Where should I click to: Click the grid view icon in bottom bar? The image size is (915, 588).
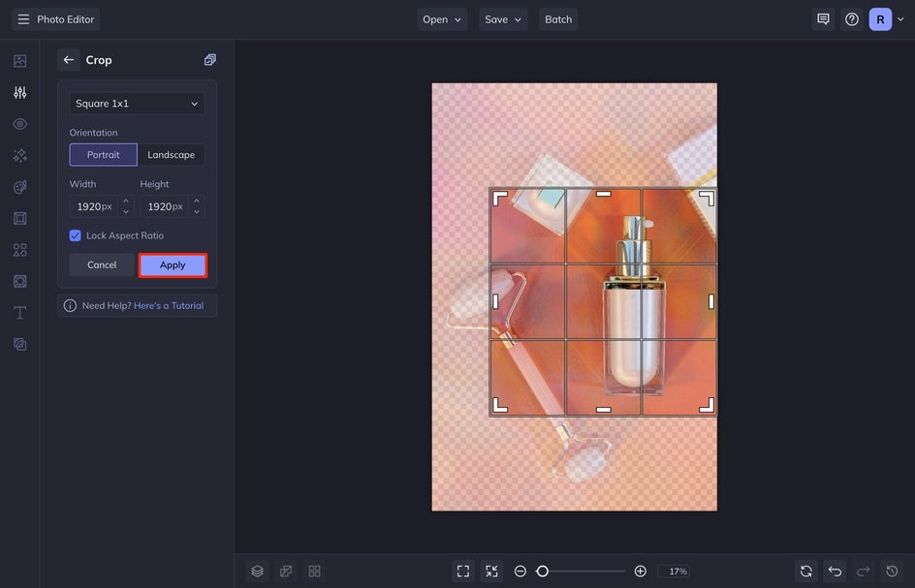coord(314,572)
